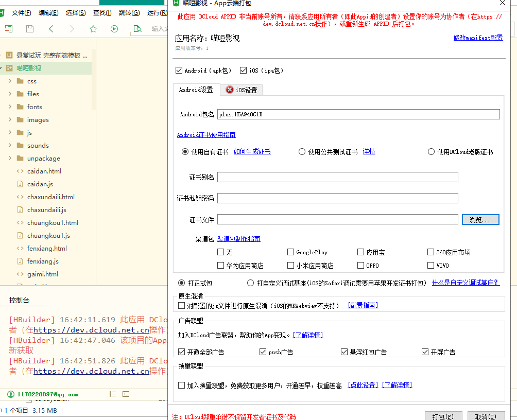The width and height of the screenshot is (517, 420).
Task: Click the save floppy disk icon
Action: coord(30,29)
